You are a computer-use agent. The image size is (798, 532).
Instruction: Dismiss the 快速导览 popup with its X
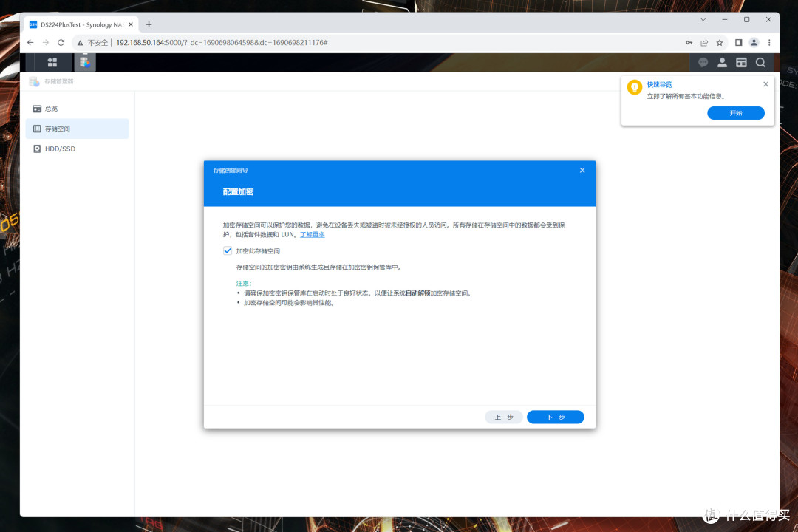pyautogui.click(x=765, y=83)
